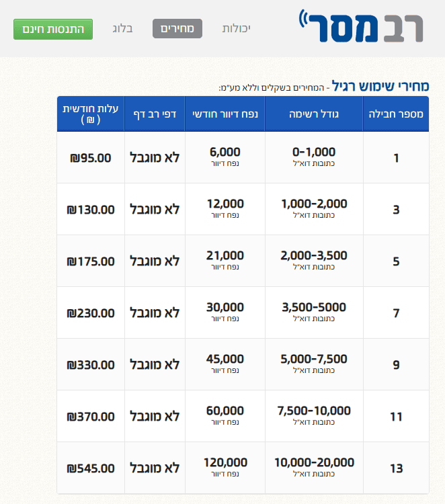The width and height of the screenshot is (445, 504).
Task: Click the 6,000 mailing volume cell
Action: [225, 157]
